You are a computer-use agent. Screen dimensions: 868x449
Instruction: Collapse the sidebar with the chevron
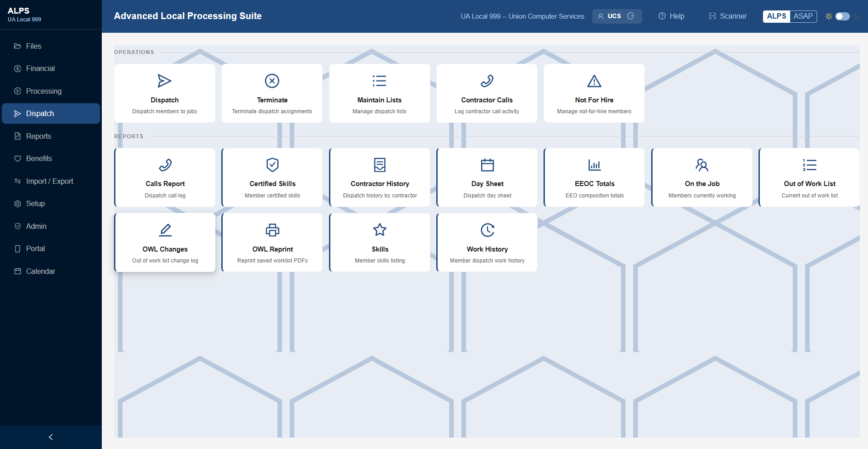(51, 437)
